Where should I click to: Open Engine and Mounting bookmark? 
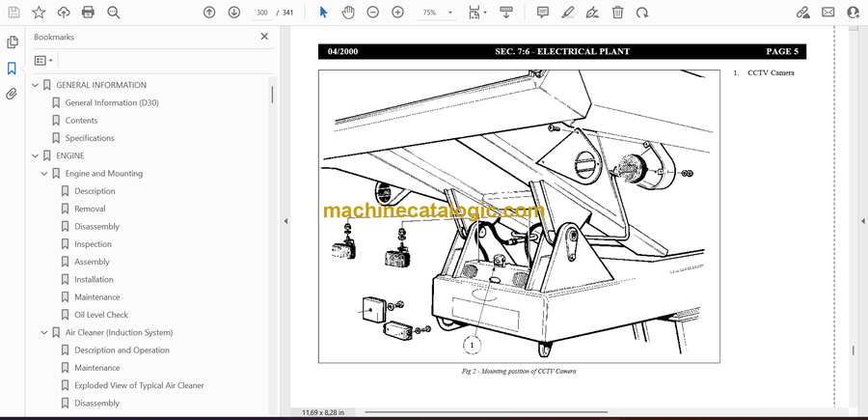pos(104,174)
